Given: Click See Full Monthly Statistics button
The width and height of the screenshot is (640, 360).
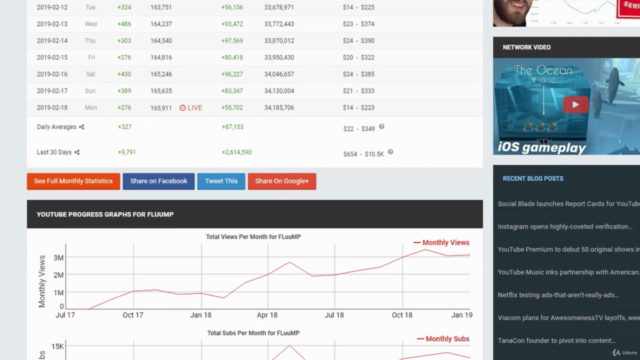Looking at the screenshot, I should point(73,181).
